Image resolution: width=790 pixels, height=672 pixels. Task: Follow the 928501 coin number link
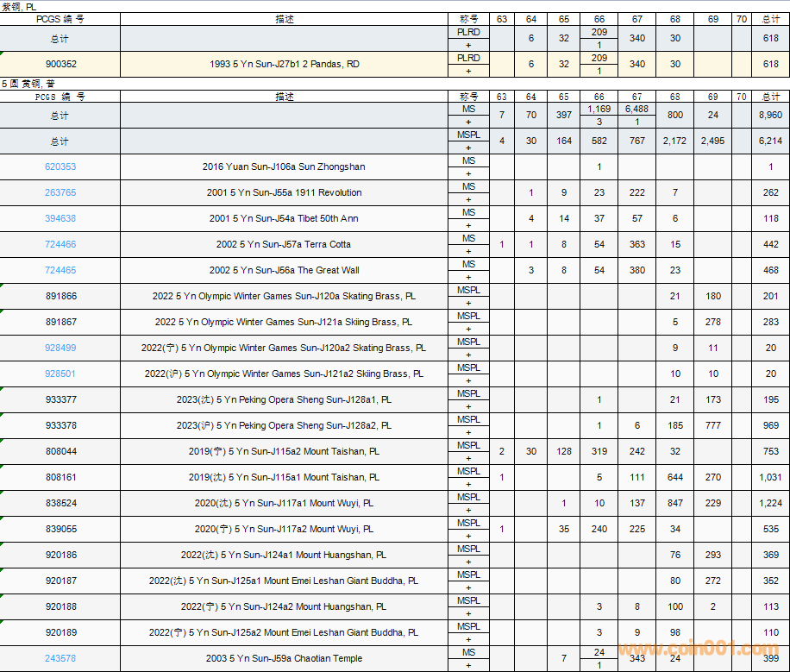60,374
